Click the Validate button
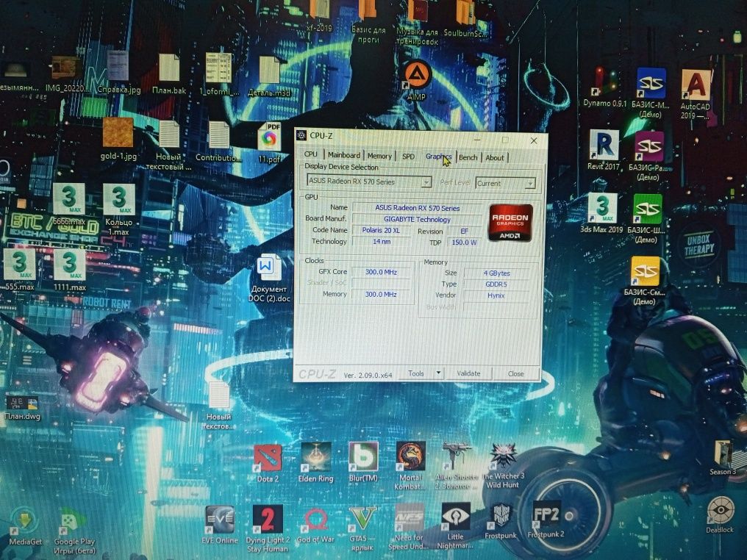Viewport: 747px width, 560px height. pos(468,373)
